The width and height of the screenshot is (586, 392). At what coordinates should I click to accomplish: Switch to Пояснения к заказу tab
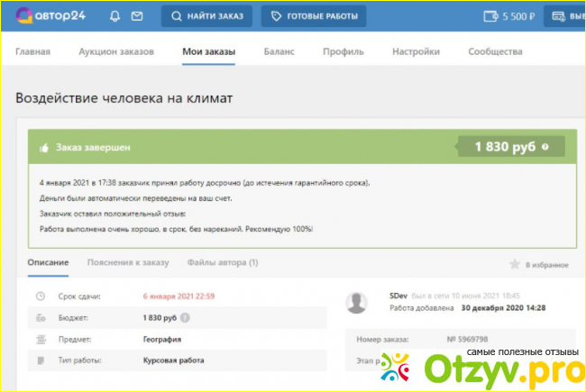click(x=127, y=262)
